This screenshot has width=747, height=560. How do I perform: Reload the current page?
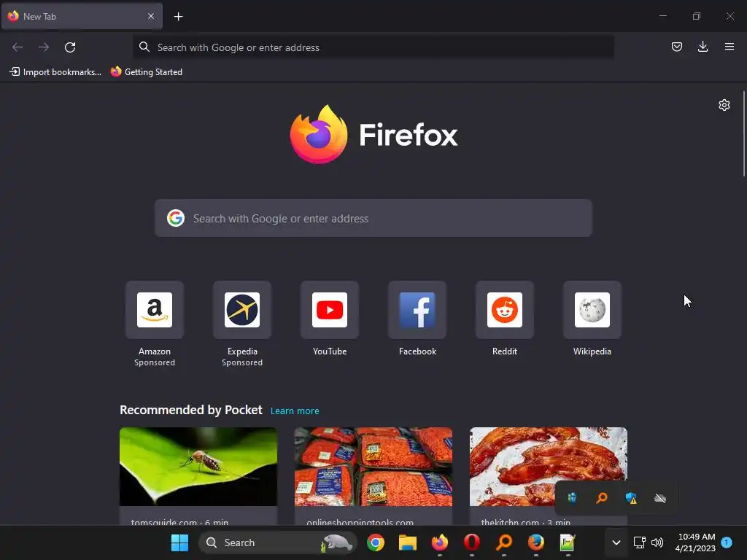pyautogui.click(x=70, y=47)
